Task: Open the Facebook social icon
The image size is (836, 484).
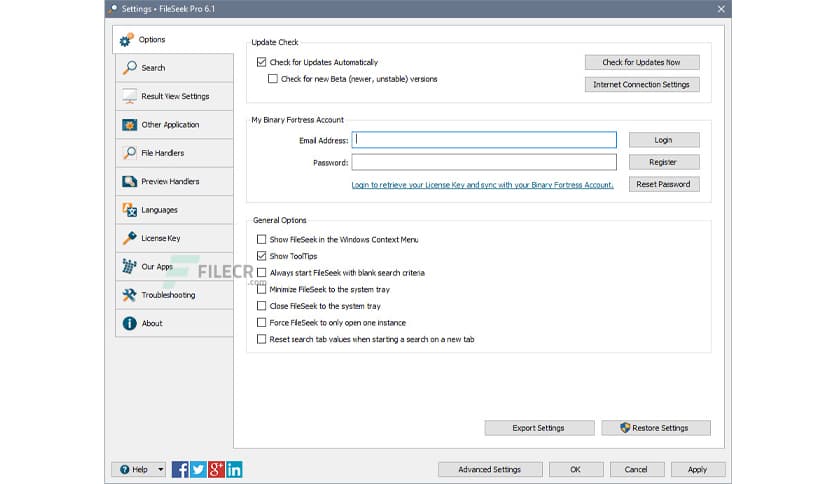Action: coord(180,469)
